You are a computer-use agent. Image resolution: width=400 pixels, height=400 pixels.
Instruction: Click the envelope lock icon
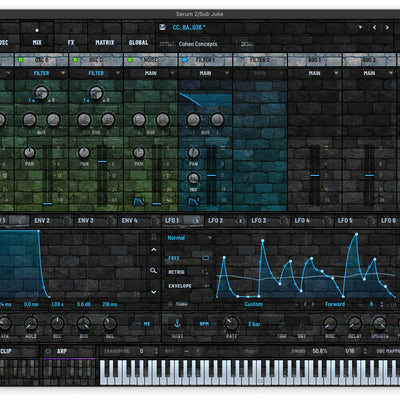coord(154,237)
